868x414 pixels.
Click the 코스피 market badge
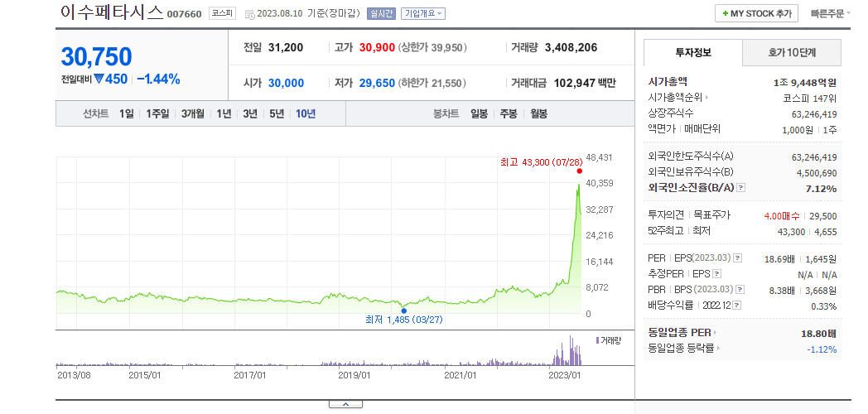click(x=223, y=13)
